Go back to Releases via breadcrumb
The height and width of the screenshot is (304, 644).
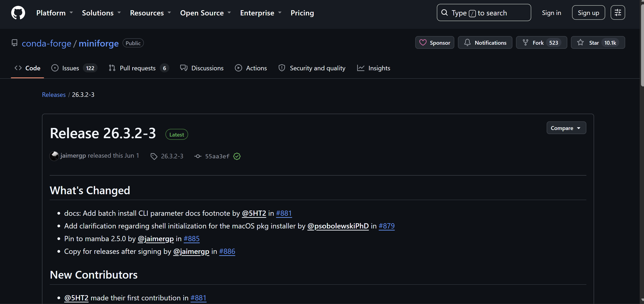[x=54, y=95]
